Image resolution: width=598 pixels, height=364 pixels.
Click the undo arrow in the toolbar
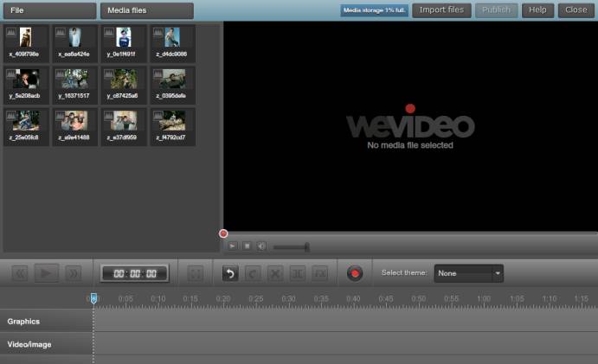[x=230, y=273]
